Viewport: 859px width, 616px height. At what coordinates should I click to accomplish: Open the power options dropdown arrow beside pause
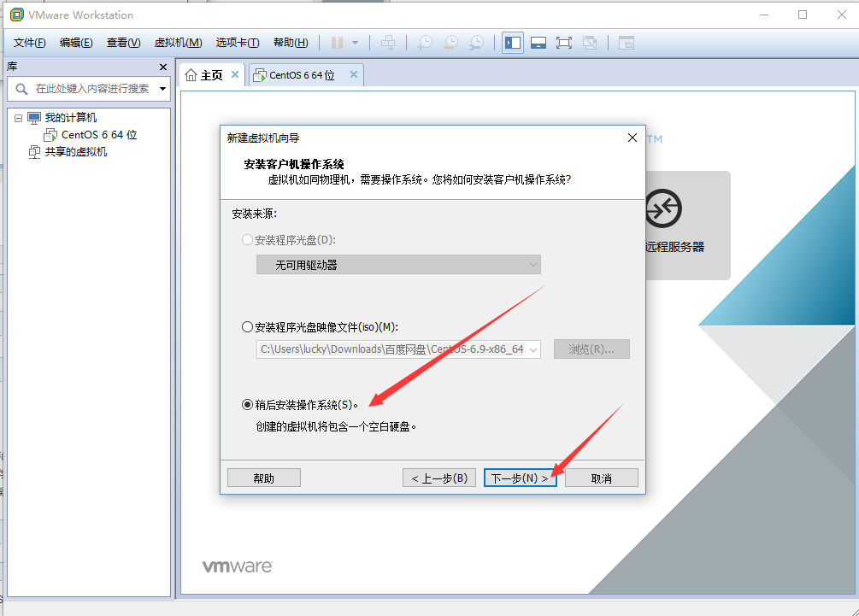click(x=355, y=43)
